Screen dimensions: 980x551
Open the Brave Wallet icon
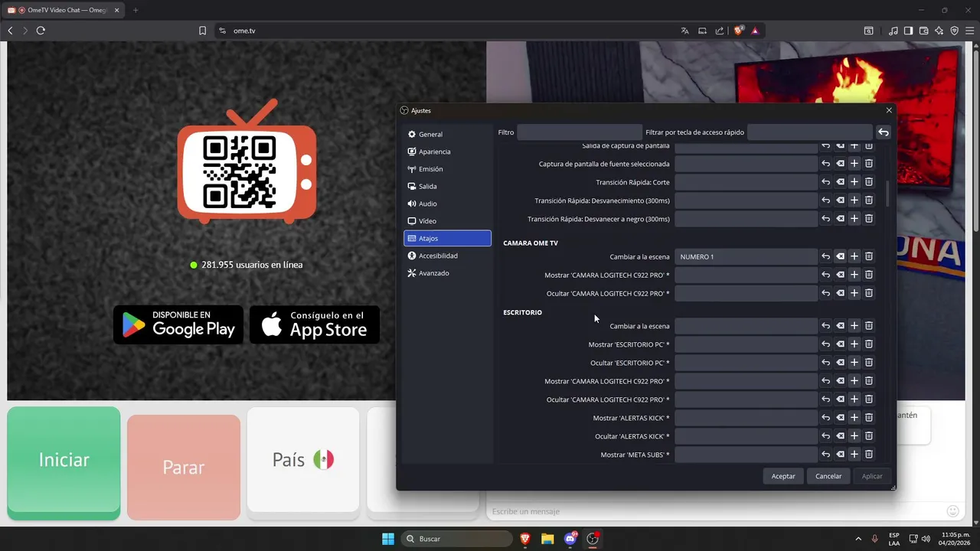tap(924, 31)
